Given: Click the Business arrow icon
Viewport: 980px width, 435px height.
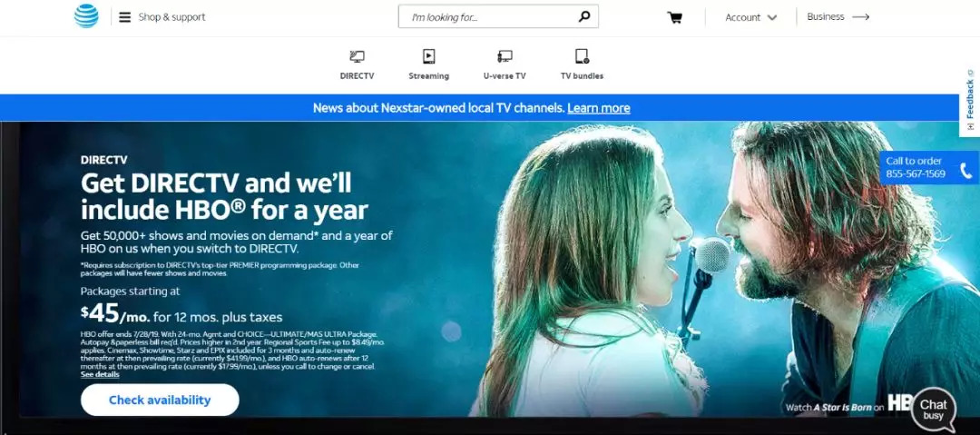Looking at the screenshot, I should (x=860, y=17).
